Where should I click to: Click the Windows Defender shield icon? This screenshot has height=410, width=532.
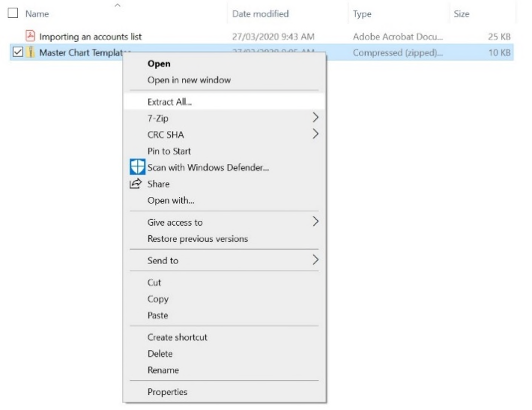[x=137, y=168]
